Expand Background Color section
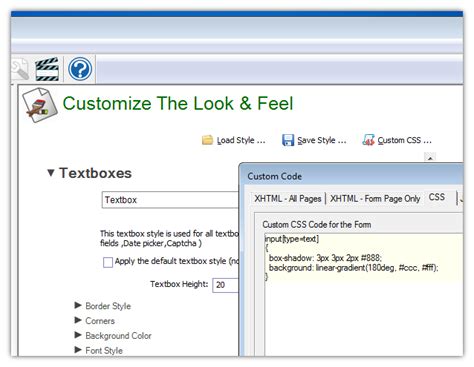Viewport: 474px width, 367px height. pos(78,335)
